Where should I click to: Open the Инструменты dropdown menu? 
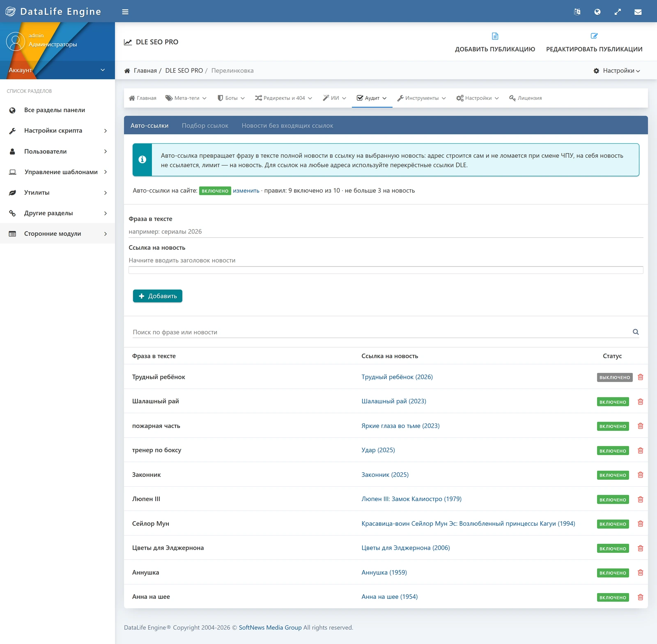click(421, 98)
